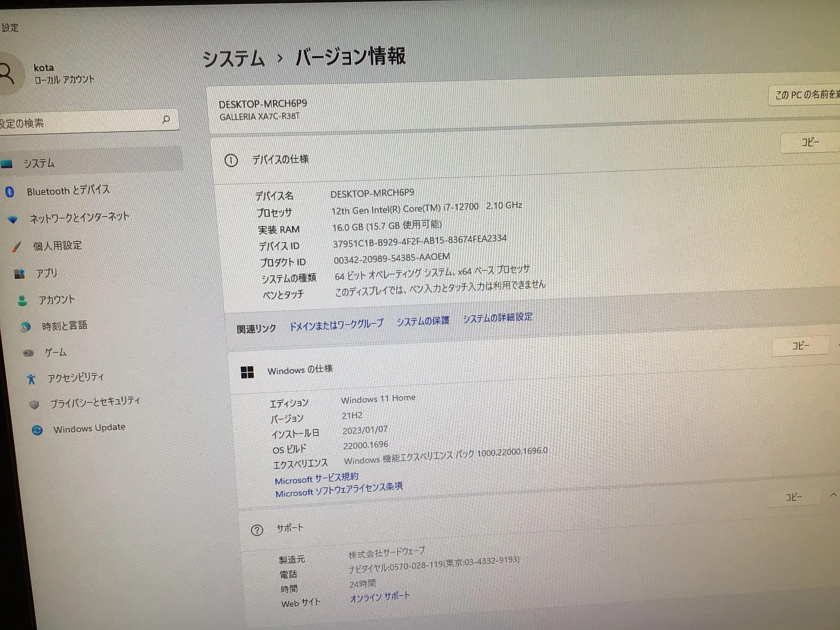Click the RAM value 16.0 GB
Screen dimensions: 840x630
click(387, 226)
